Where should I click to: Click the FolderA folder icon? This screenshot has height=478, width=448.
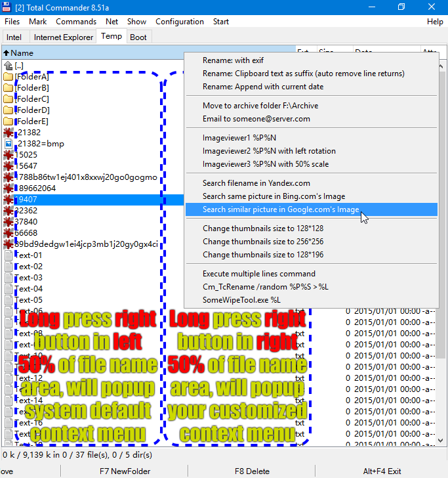click(x=9, y=77)
